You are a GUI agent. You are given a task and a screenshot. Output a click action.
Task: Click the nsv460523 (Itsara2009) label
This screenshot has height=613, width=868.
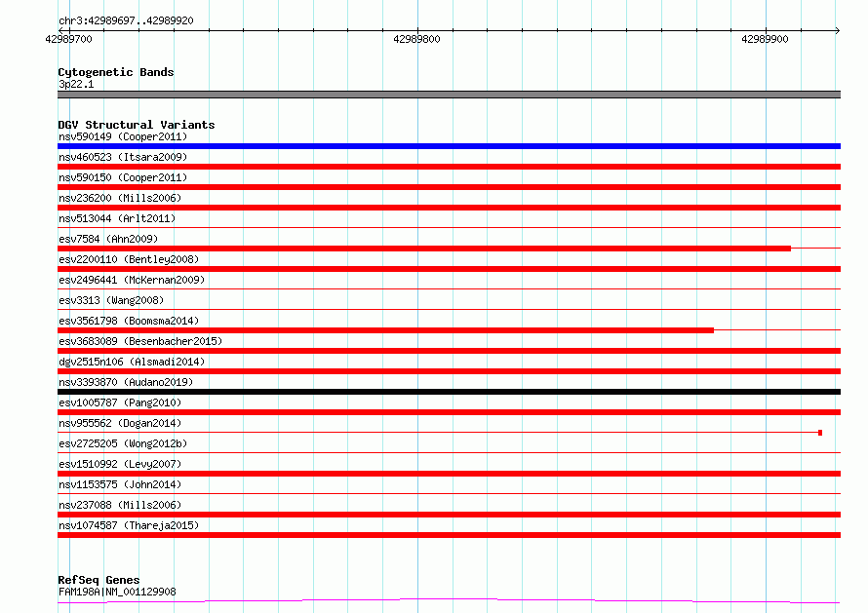123,157
